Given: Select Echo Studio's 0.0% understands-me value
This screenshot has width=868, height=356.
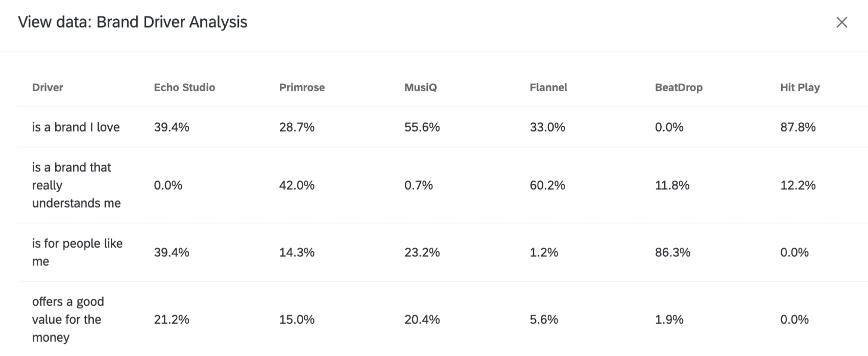Looking at the screenshot, I should (x=168, y=185).
